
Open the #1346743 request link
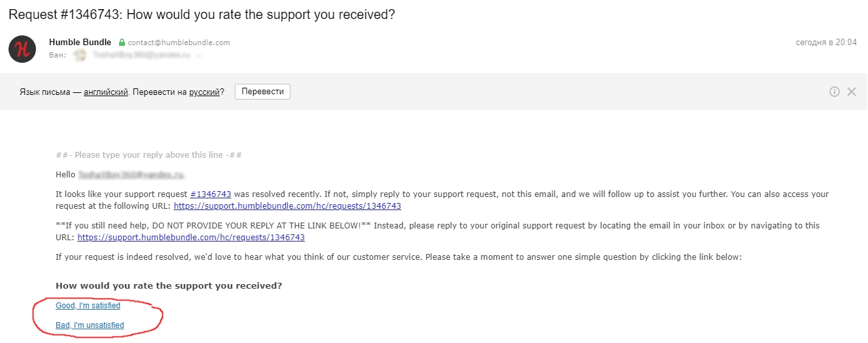click(211, 194)
